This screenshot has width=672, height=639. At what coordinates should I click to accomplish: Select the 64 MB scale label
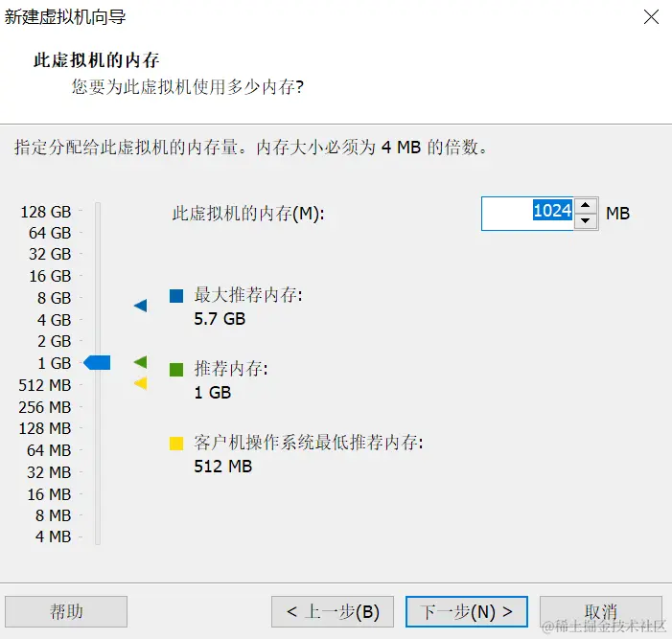[49, 450]
